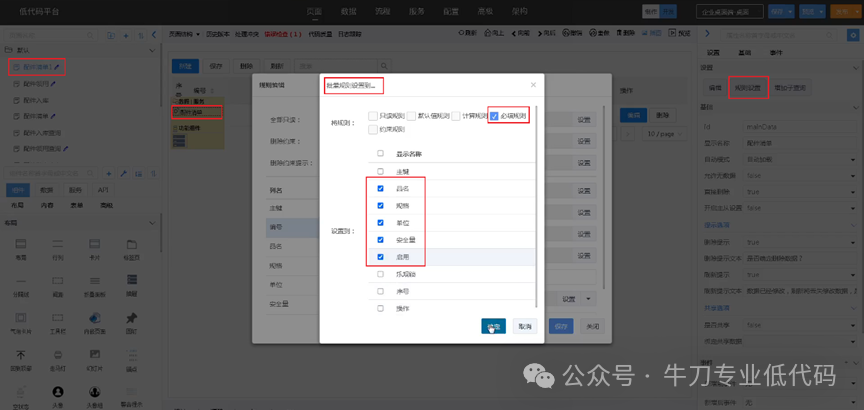This screenshot has width=864, height=410.
Task: Open the 直接删除 true dropdown
Action: pos(801,192)
